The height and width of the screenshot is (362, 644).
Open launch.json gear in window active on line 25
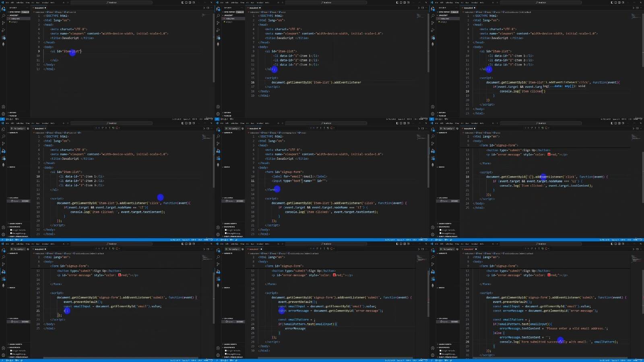click(242, 249)
